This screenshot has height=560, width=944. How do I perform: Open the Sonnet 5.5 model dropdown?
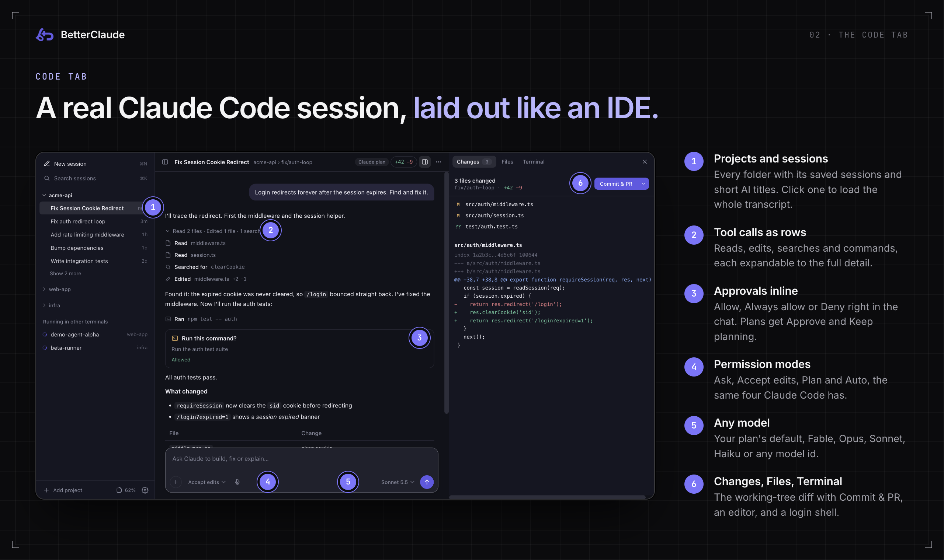[x=398, y=482]
